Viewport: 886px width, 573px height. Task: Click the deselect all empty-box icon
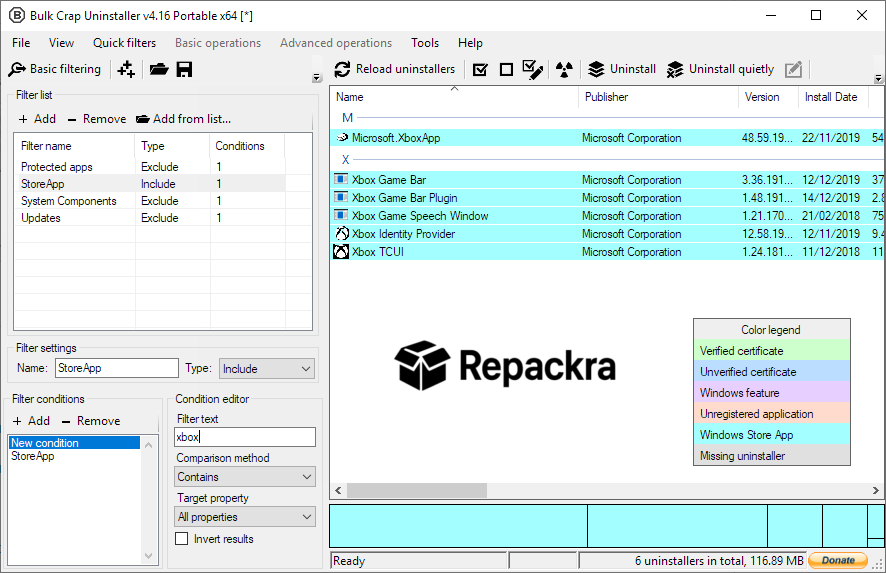[x=506, y=70]
